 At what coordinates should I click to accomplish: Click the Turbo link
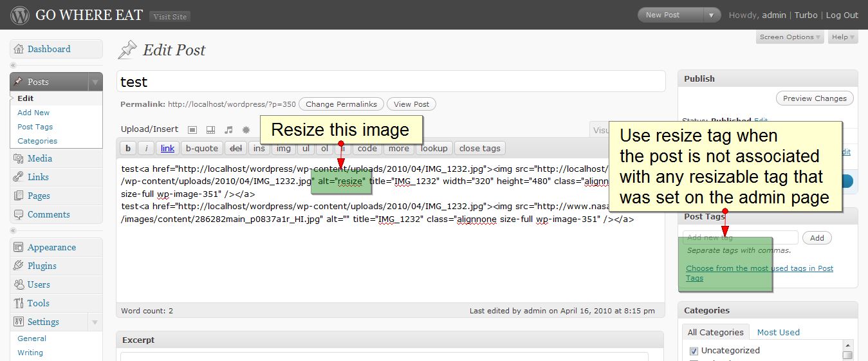click(x=806, y=15)
